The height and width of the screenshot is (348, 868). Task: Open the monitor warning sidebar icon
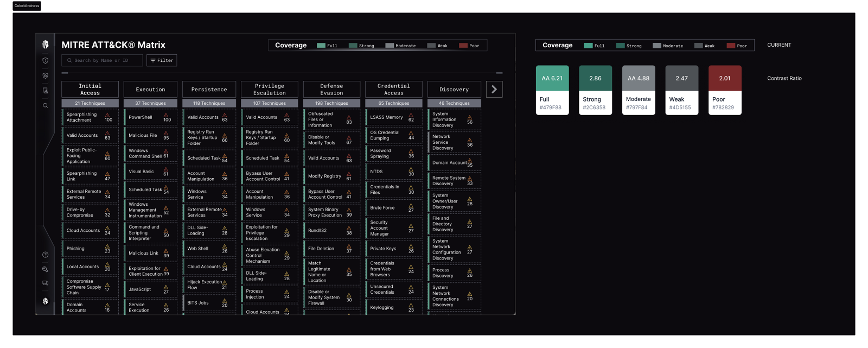(x=46, y=91)
